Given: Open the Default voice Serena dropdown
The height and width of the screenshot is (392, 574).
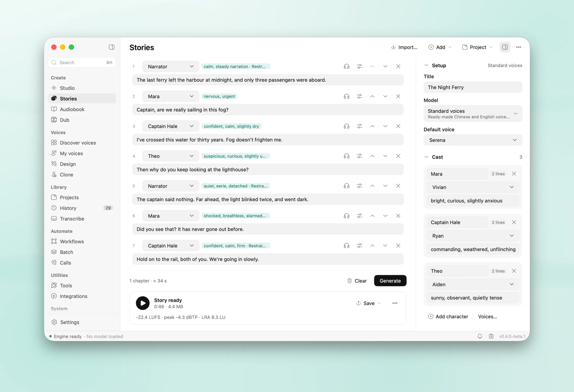Looking at the screenshot, I should pyautogui.click(x=473, y=140).
